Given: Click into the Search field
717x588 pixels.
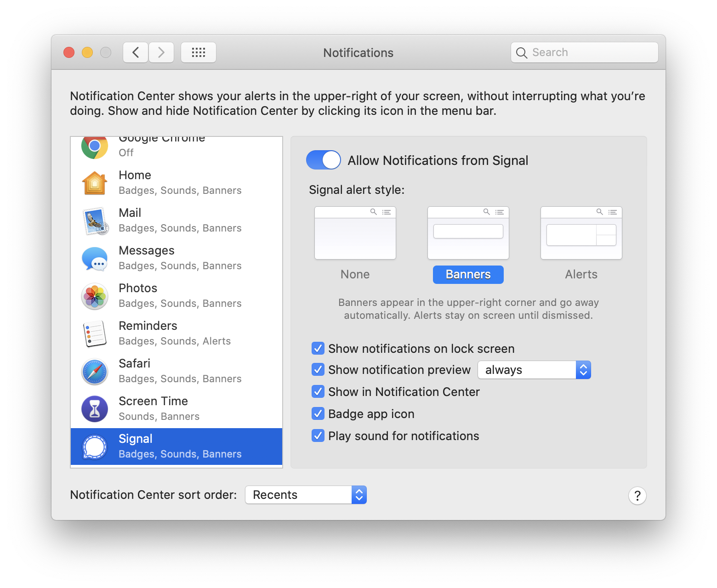Looking at the screenshot, I should click(x=585, y=52).
